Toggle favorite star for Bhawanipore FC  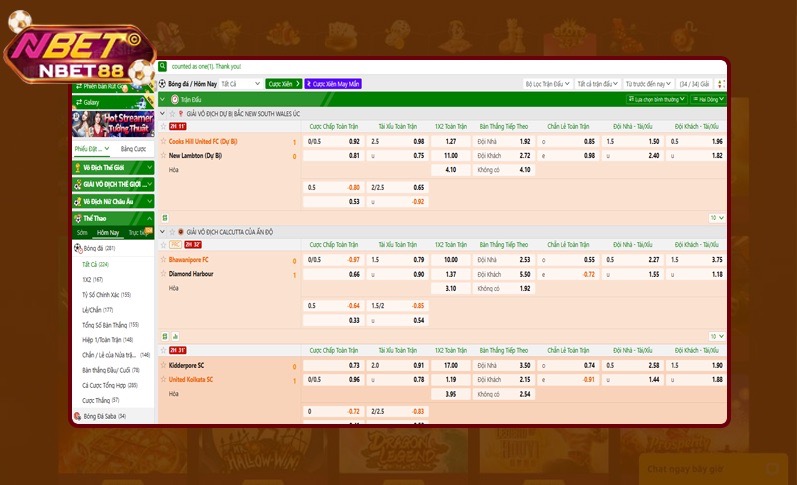[163, 260]
